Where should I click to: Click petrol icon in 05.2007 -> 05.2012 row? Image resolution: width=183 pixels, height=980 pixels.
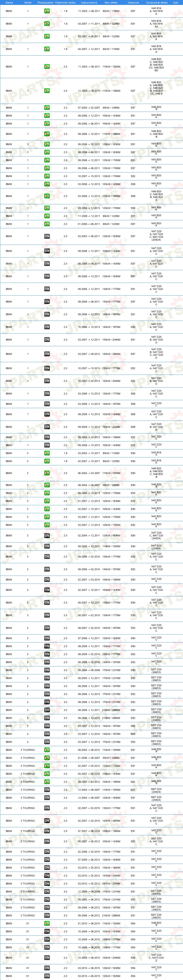tap(47, 774)
